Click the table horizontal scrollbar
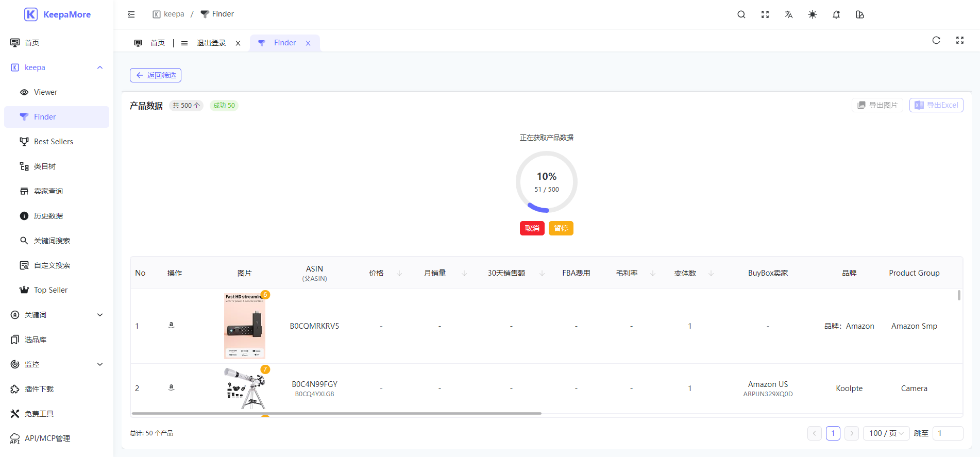980x457 pixels. (x=336, y=413)
